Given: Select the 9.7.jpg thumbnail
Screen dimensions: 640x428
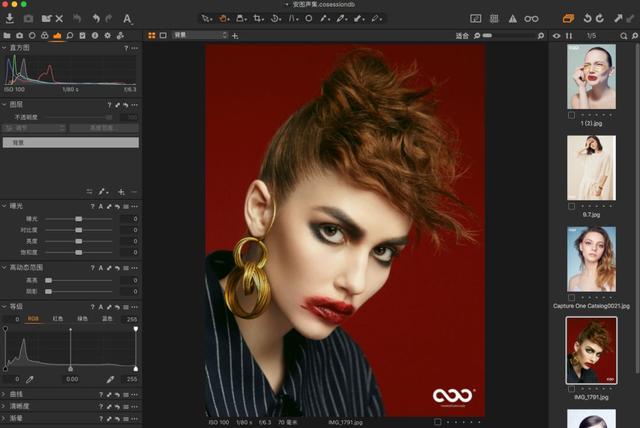Looking at the screenshot, I should 591,168.
